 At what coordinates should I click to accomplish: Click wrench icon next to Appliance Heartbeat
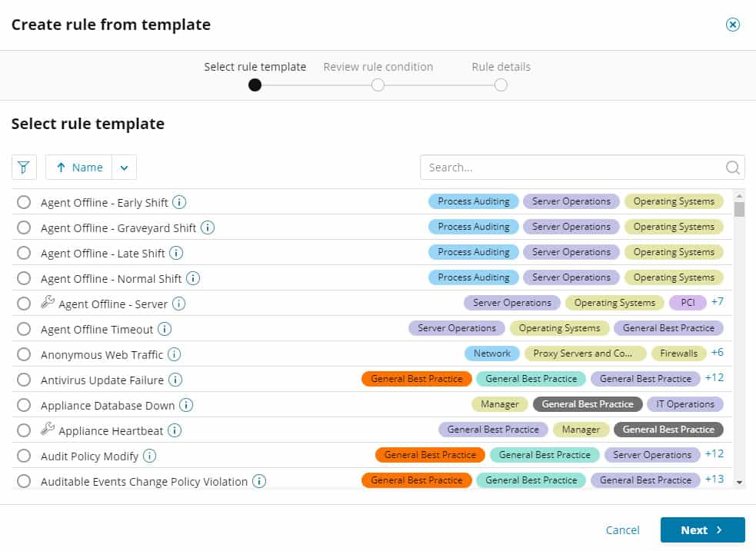coord(47,429)
